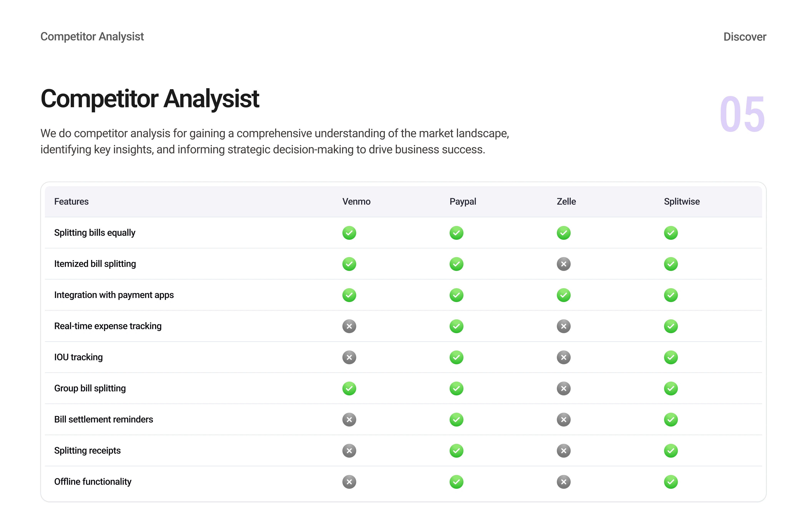Click Paypal's green check for IOU tracking
This screenshot has height=532, width=807.
tap(456, 357)
